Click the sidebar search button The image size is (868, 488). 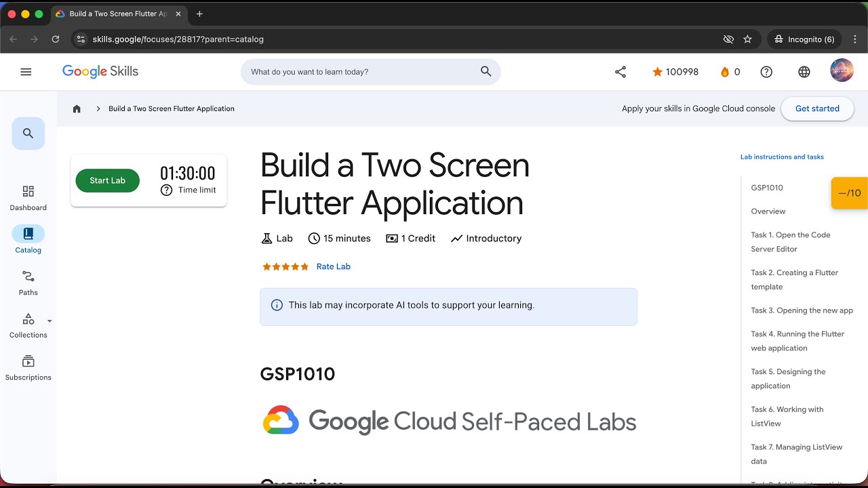coord(28,134)
